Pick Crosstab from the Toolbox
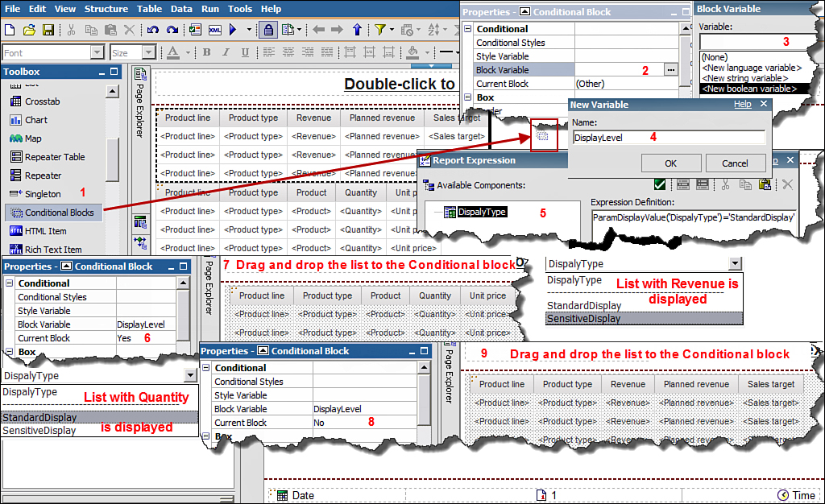The height and width of the screenshot is (504, 825). pos(35,101)
